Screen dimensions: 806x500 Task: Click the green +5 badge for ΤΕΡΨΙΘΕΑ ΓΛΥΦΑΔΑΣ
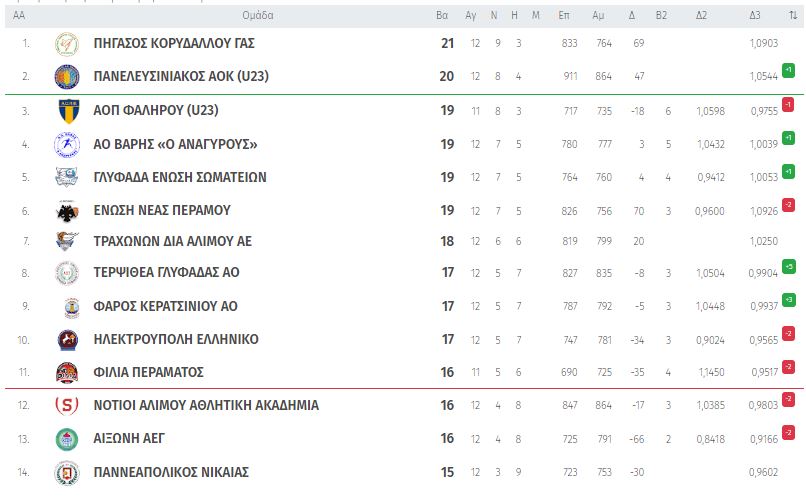789,267
